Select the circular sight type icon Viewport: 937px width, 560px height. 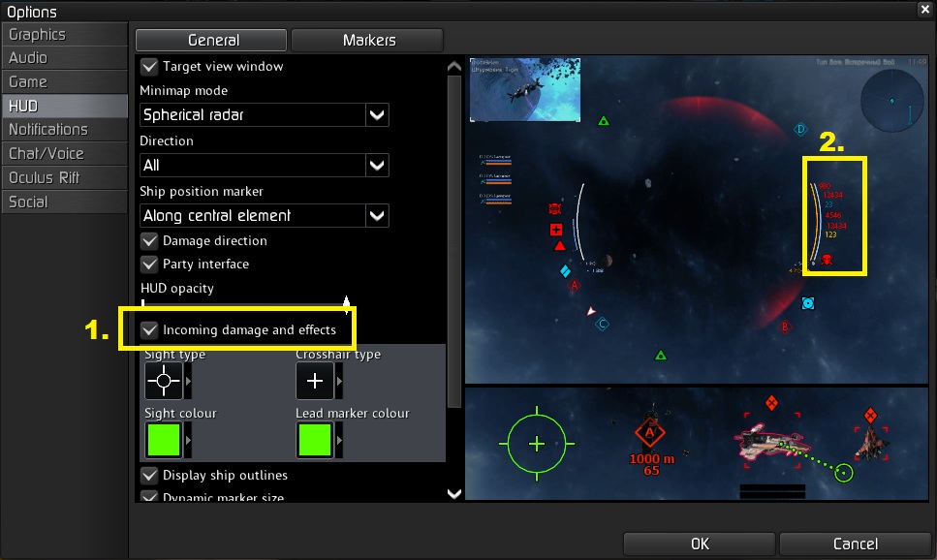164,381
